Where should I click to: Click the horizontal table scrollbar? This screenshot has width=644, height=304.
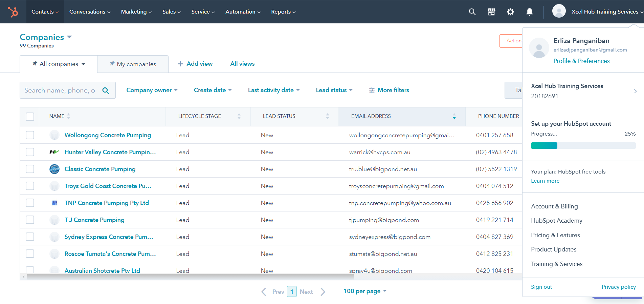click(x=190, y=277)
